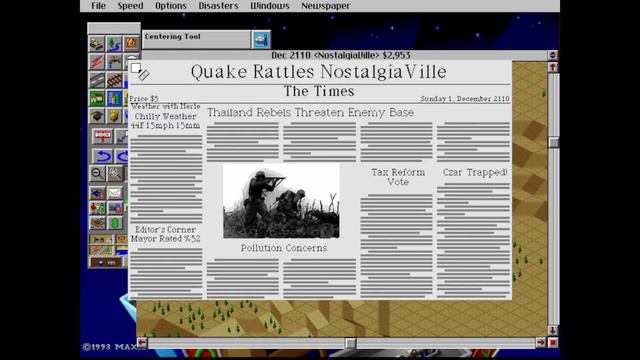Click the vertical scrollbar up arrow
This screenshot has height=360, width=640.
click(x=553, y=67)
